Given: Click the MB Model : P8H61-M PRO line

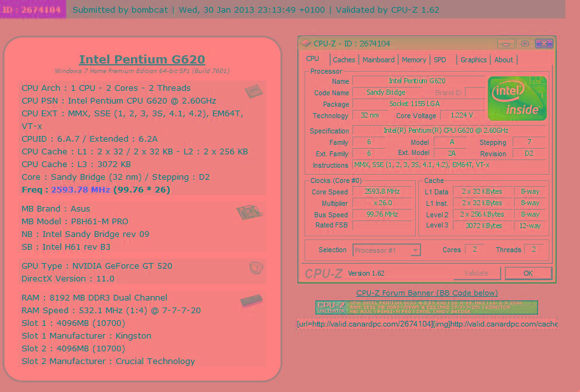Looking at the screenshot, I should tap(75, 221).
